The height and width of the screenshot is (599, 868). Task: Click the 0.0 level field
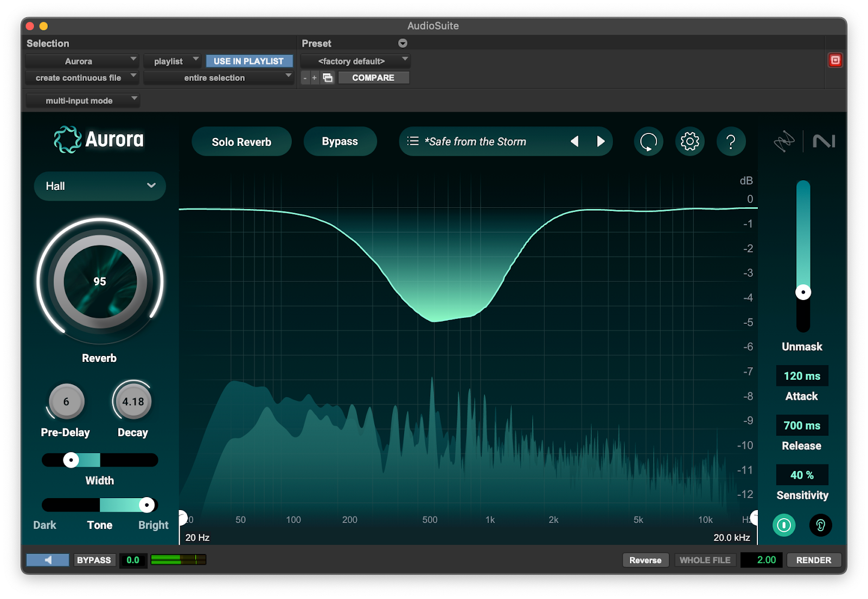[x=133, y=560]
